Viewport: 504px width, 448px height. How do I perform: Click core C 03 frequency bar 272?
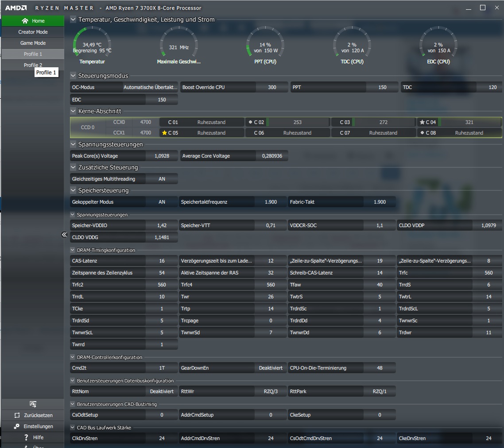[384, 122]
